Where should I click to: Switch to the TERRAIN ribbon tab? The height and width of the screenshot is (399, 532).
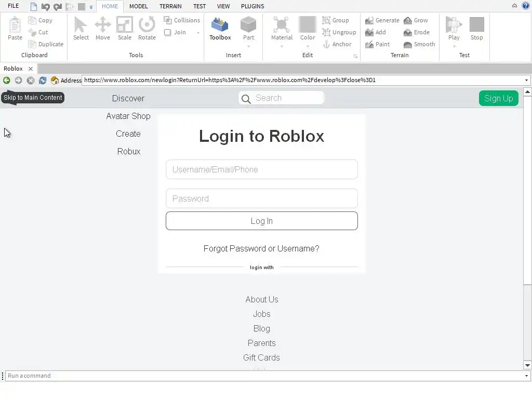(170, 6)
